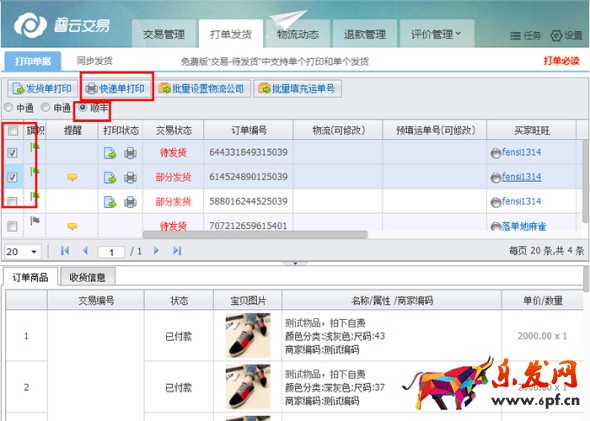Go to the first page using the pager icon
This screenshot has width=590, height=421.
tap(65, 251)
